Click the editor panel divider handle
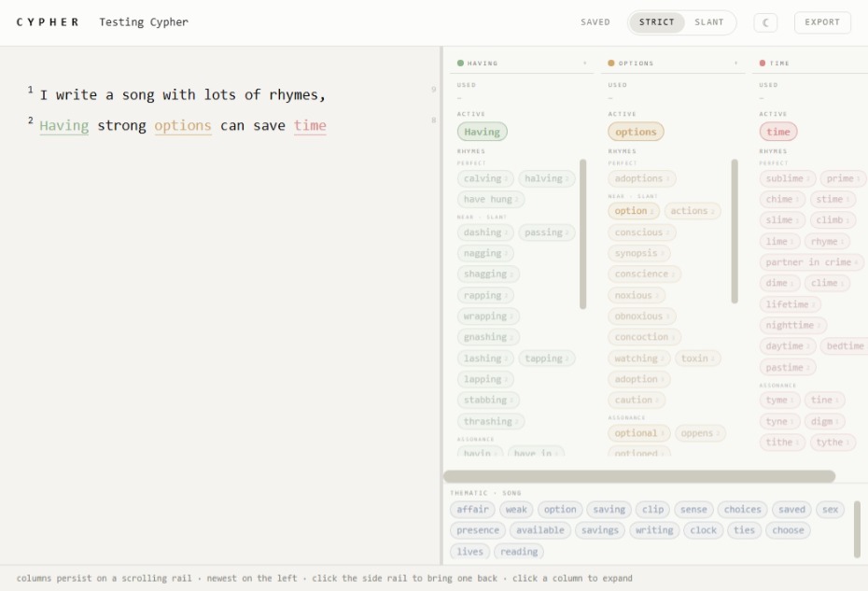868x591 pixels. point(441,305)
